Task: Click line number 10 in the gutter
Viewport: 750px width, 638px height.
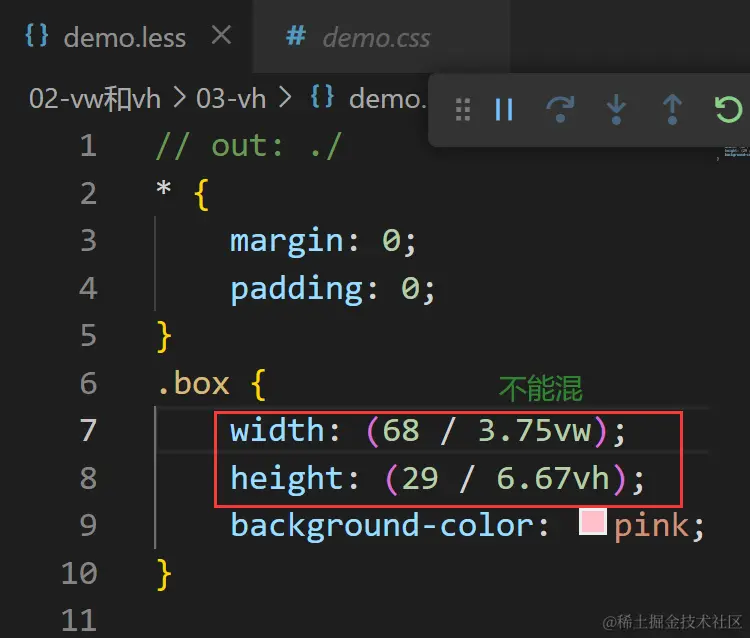Action: coord(79,573)
